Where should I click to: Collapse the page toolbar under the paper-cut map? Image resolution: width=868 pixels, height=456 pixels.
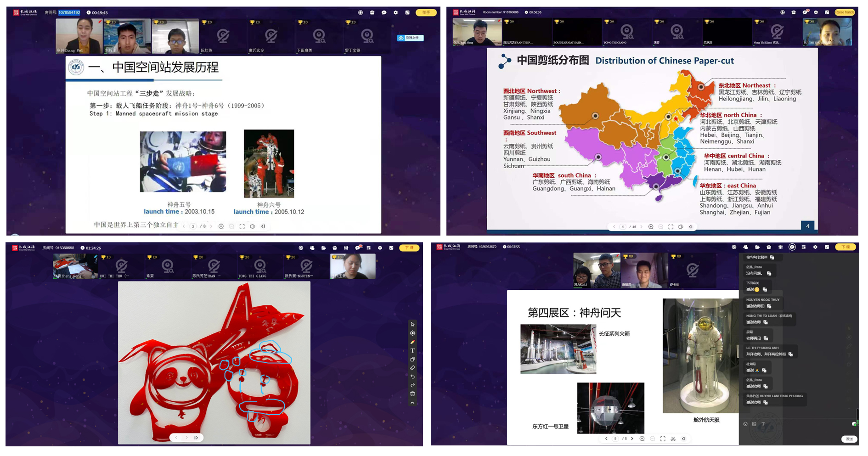691,227
